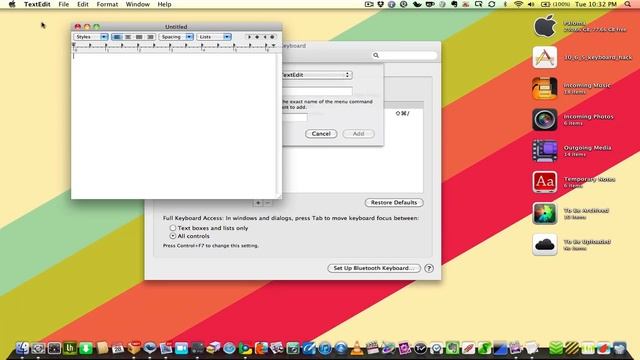Open the Apple menu
The width and height of the screenshot is (640, 360).
pyautogui.click(x=12, y=4)
